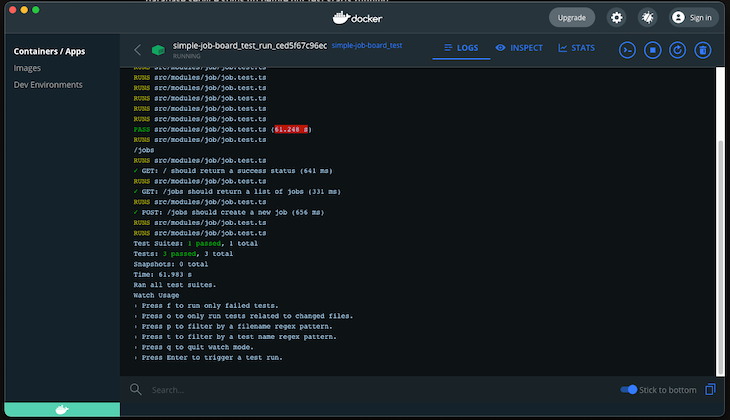Copy logs to clipboard
The width and height of the screenshot is (730, 420).
[711, 389]
